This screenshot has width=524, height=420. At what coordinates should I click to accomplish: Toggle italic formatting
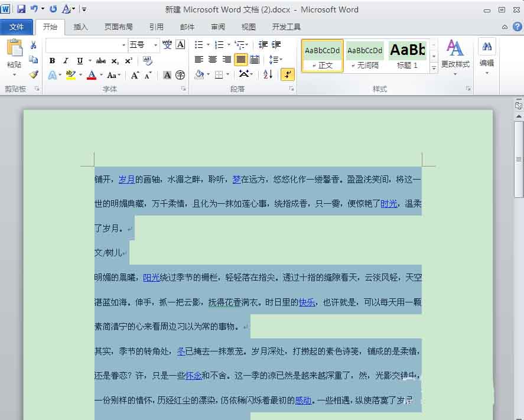coord(66,60)
